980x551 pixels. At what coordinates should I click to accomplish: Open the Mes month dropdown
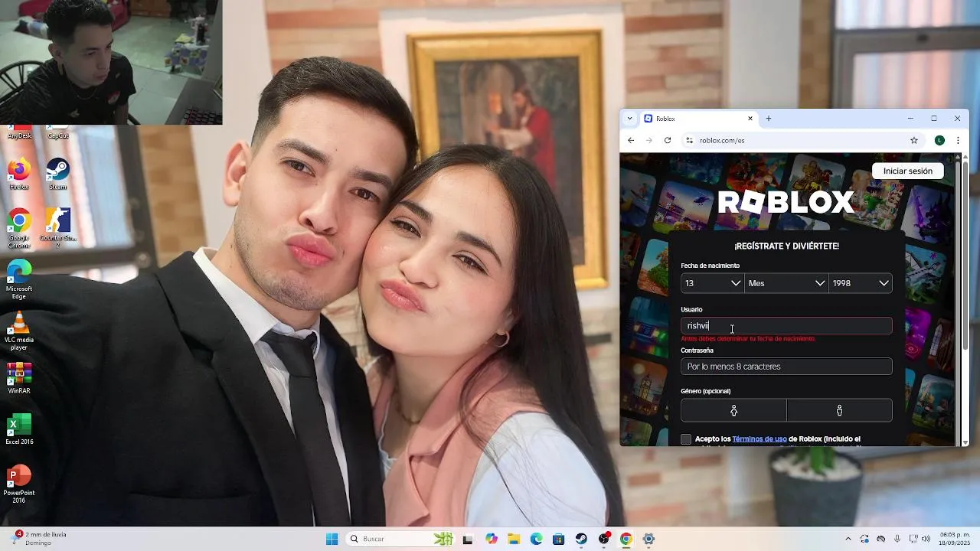coord(787,283)
